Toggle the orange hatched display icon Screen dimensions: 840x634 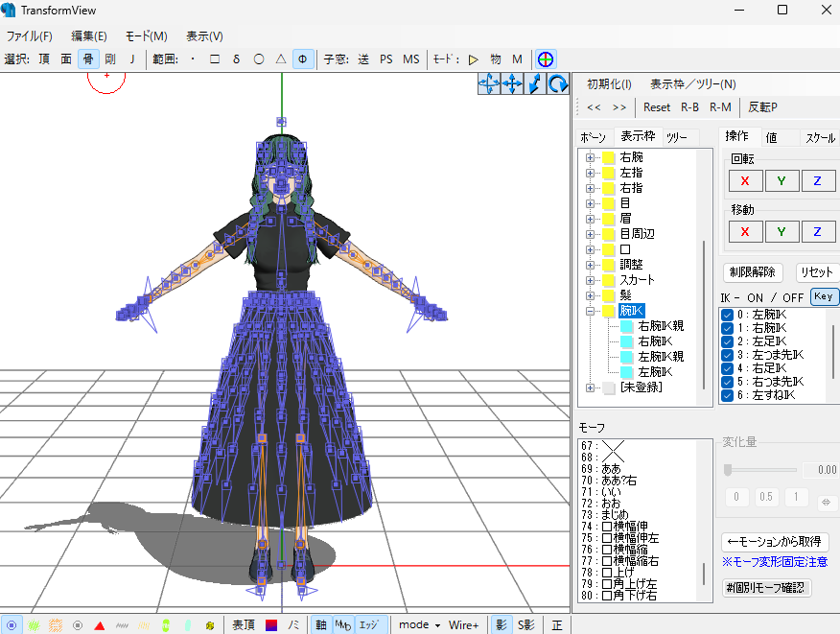click(x=56, y=625)
